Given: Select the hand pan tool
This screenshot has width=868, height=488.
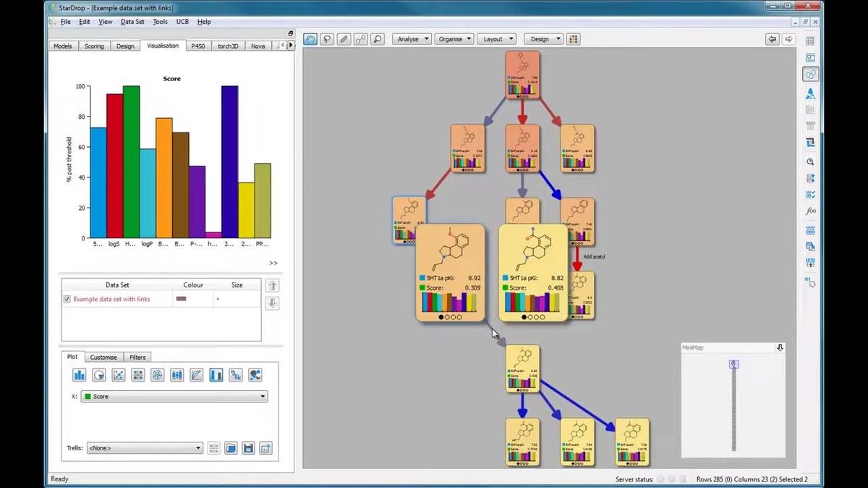Looking at the screenshot, I should click(310, 39).
